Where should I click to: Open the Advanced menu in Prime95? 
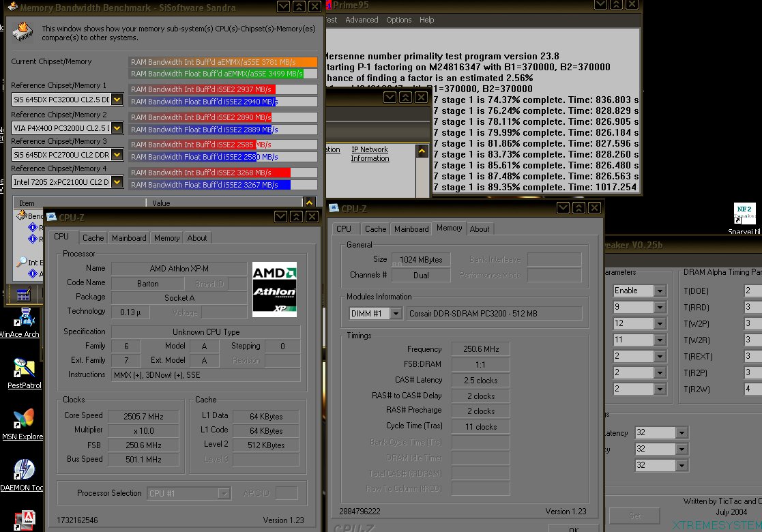[362, 20]
